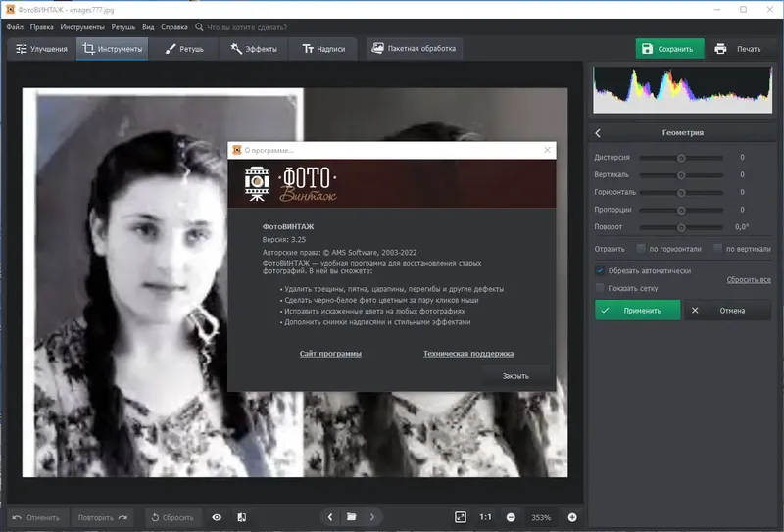
Task: Click the Версия: 3.25 text
Action: 284,239
